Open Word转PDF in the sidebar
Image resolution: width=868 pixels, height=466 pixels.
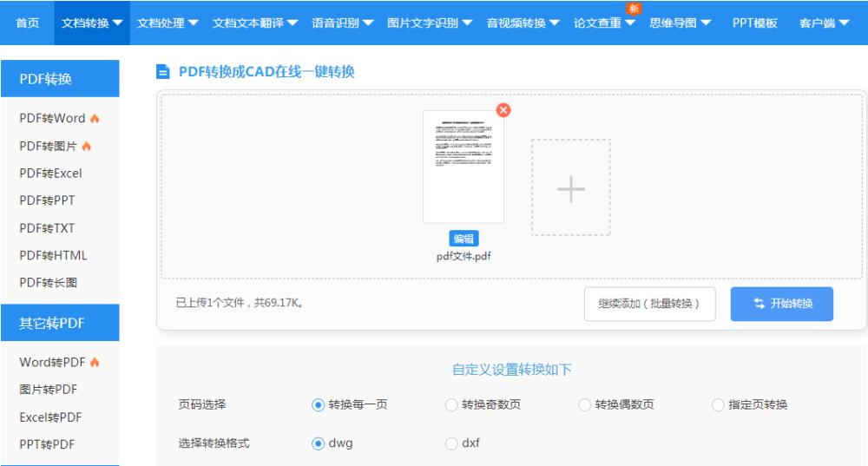click(x=52, y=363)
